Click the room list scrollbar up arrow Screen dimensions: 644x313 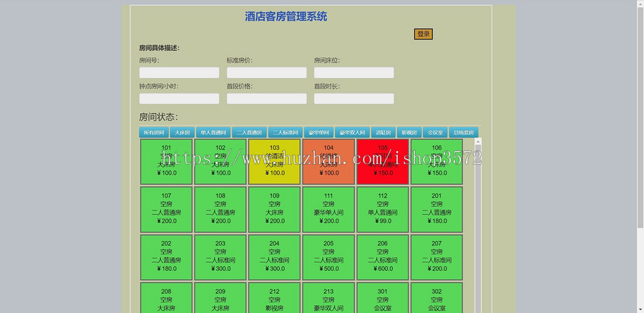tap(478, 142)
